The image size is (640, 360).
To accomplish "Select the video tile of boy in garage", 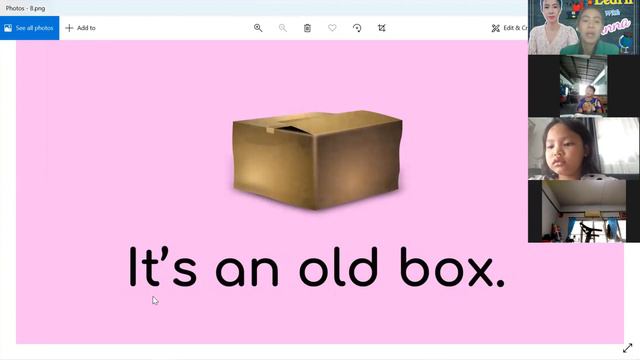I will pyautogui.click(x=584, y=86).
